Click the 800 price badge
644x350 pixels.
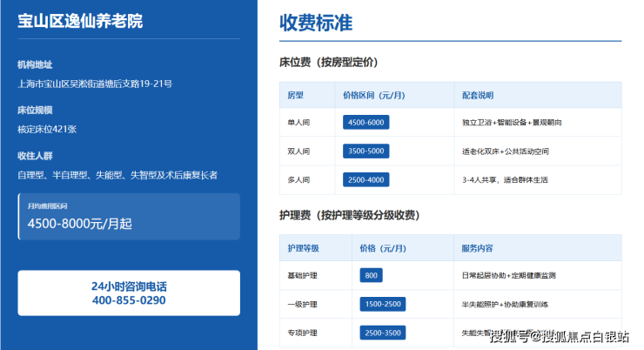coord(372,275)
